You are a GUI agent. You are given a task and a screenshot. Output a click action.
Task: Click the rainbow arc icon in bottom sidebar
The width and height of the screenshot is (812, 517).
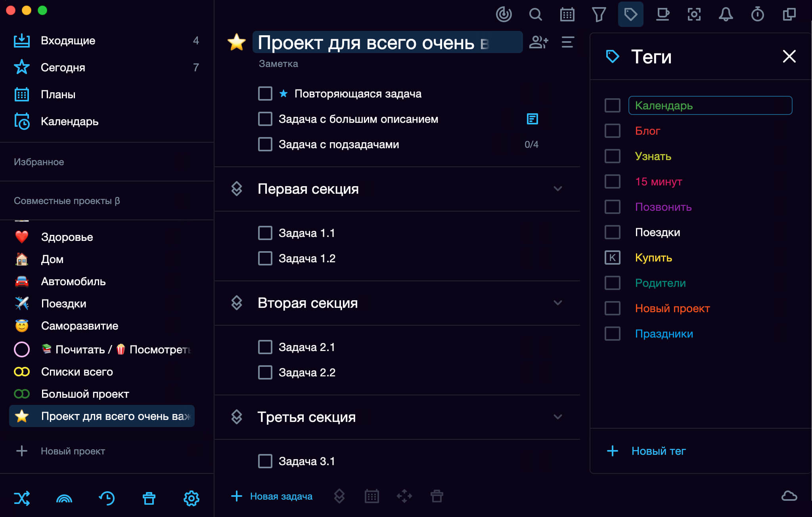(x=64, y=498)
